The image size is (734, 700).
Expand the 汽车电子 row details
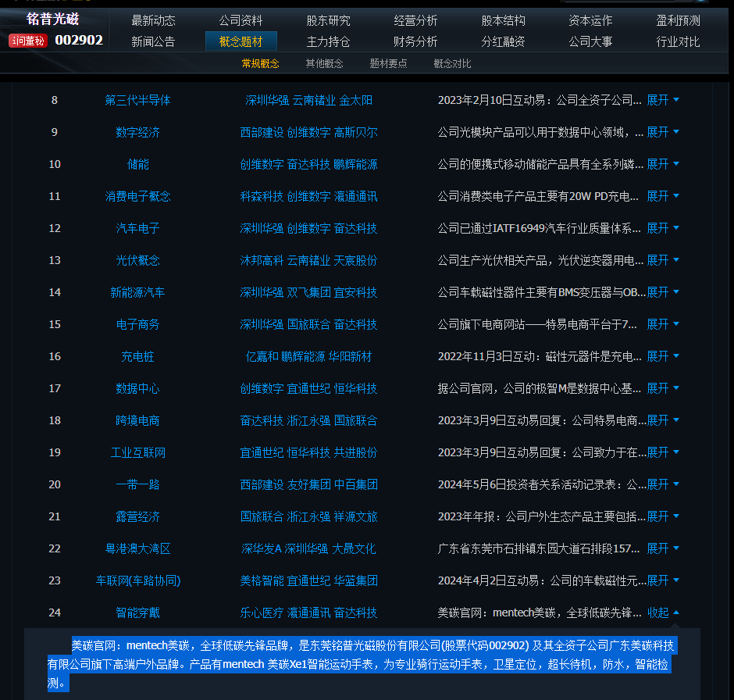(662, 228)
